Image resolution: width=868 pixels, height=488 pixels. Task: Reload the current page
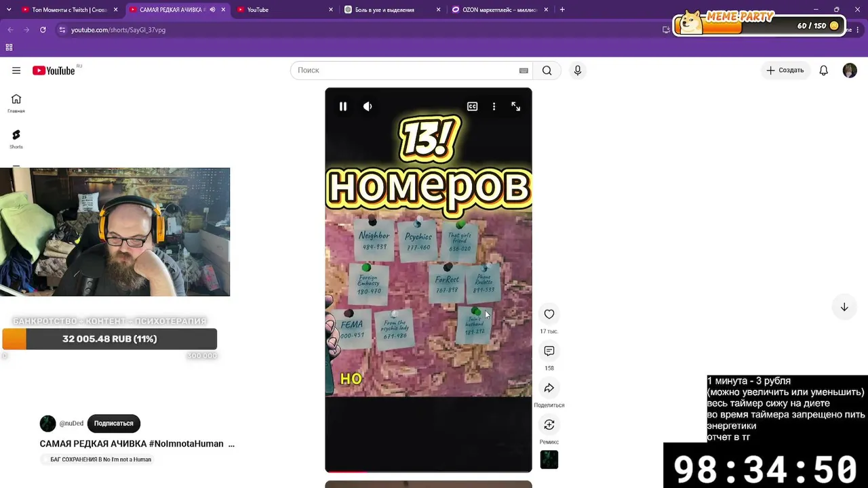[43, 30]
